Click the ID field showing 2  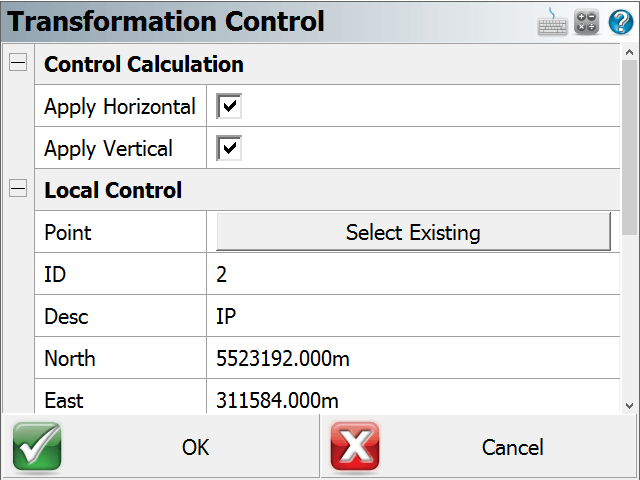[413, 274]
